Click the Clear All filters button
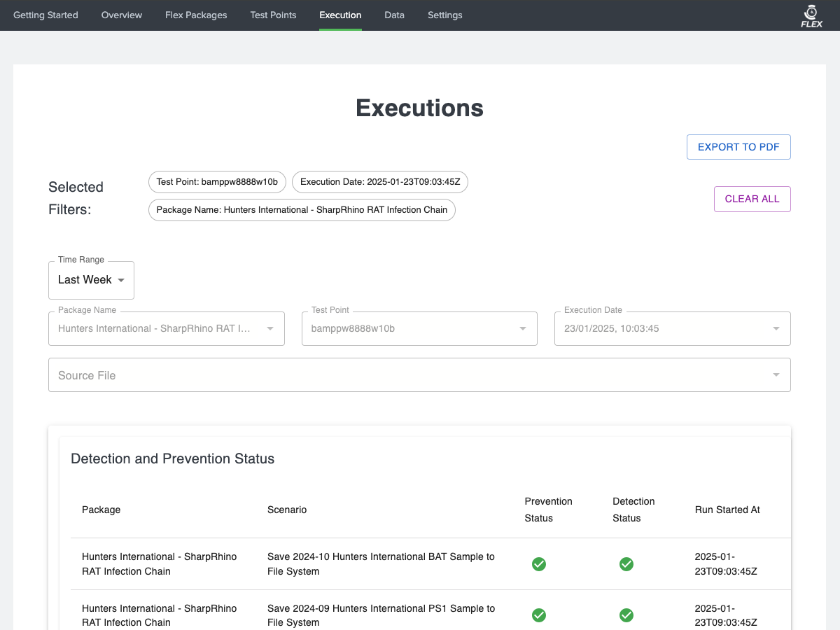Screen dimensions: 840x630 (x=752, y=199)
